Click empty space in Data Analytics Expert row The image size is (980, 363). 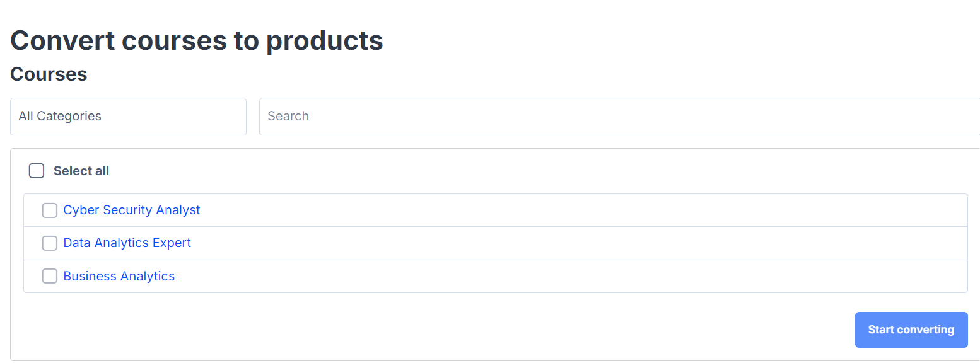pos(568,243)
